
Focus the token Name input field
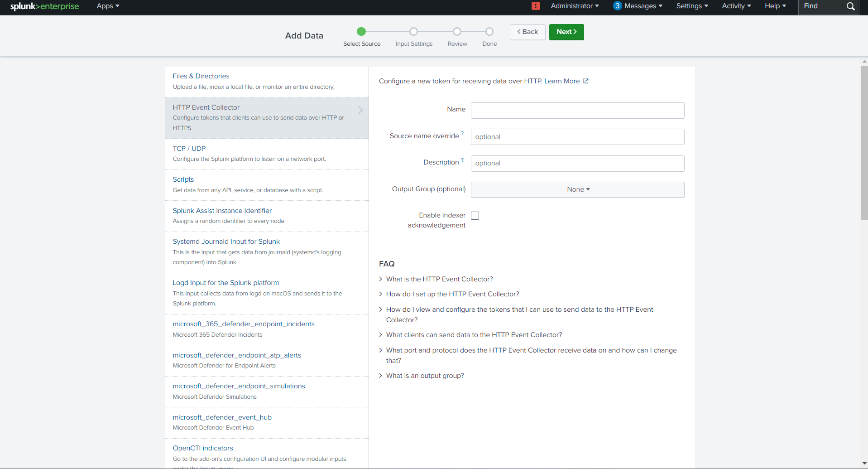(577, 111)
